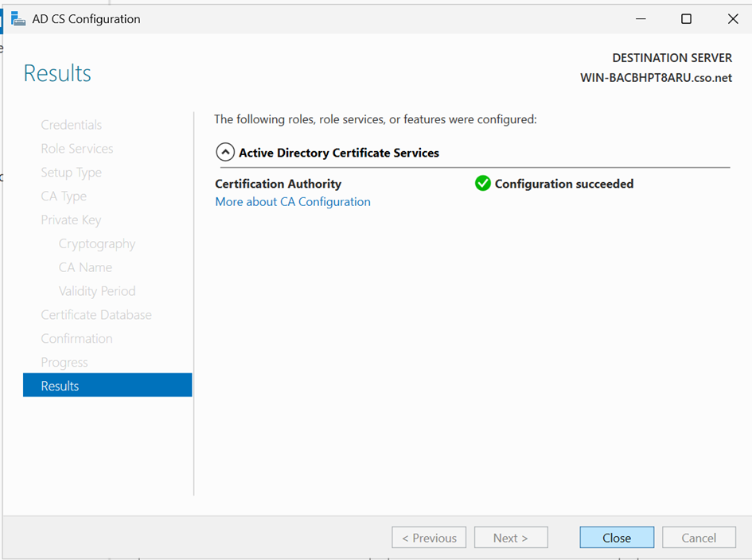This screenshot has height=560, width=752.
Task: Select the Results step in the sidebar
Action: 60,386
